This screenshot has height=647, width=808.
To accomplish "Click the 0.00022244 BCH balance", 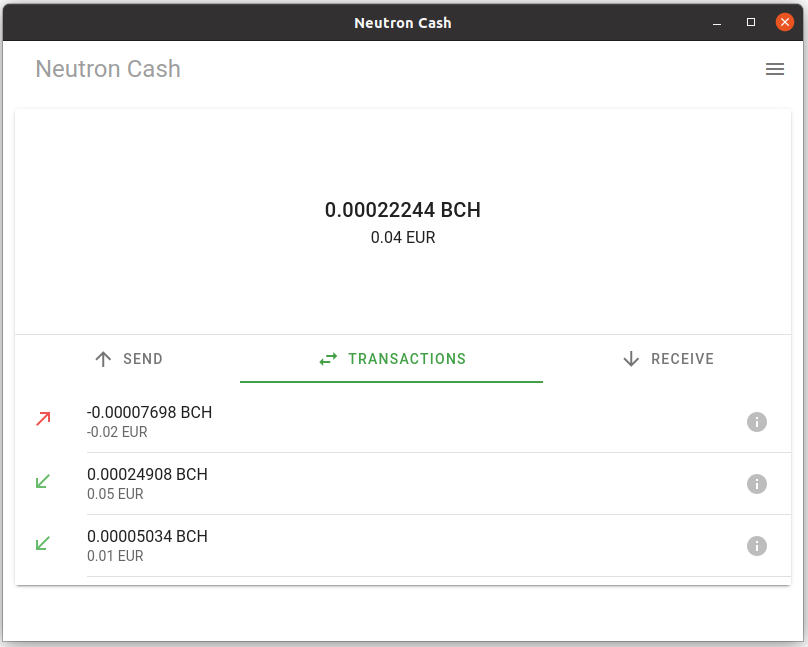I will tap(403, 210).
